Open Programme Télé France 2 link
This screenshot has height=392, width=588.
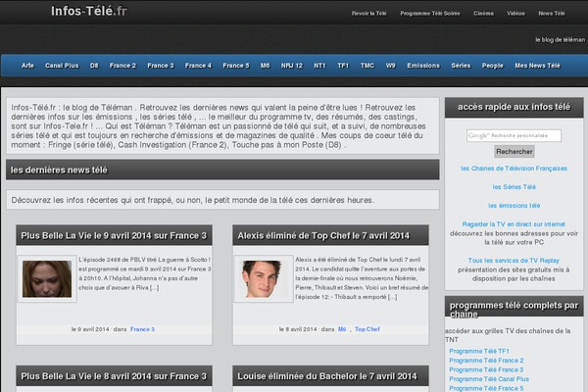486,361
